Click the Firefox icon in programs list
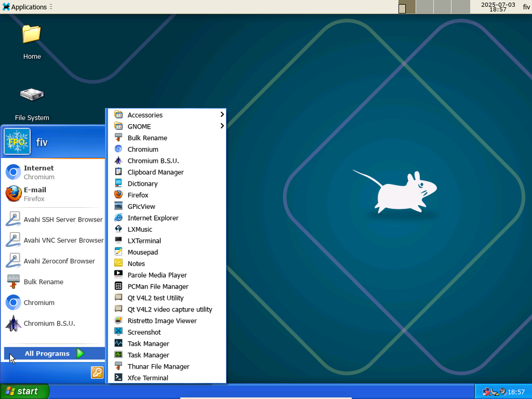Viewport: 532px width, 399px height. (x=118, y=195)
